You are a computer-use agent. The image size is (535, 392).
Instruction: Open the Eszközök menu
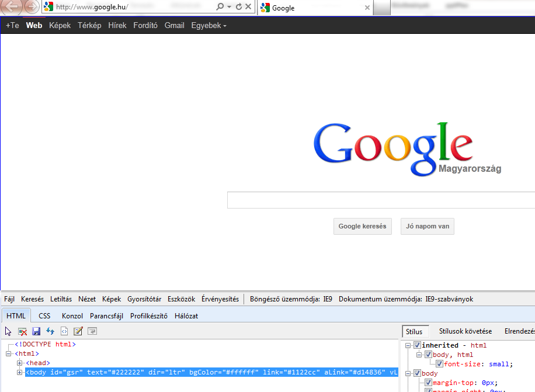pos(181,299)
